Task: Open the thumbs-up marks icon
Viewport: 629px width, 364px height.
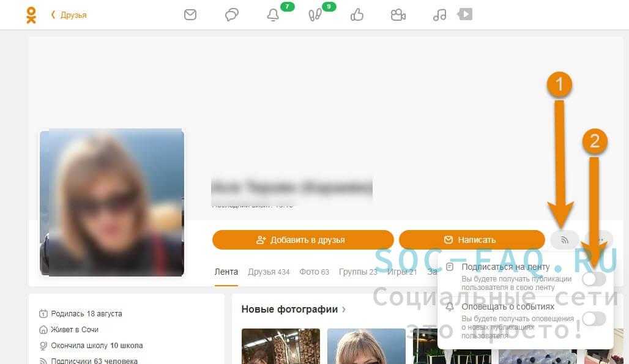Action: tap(357, 15)
